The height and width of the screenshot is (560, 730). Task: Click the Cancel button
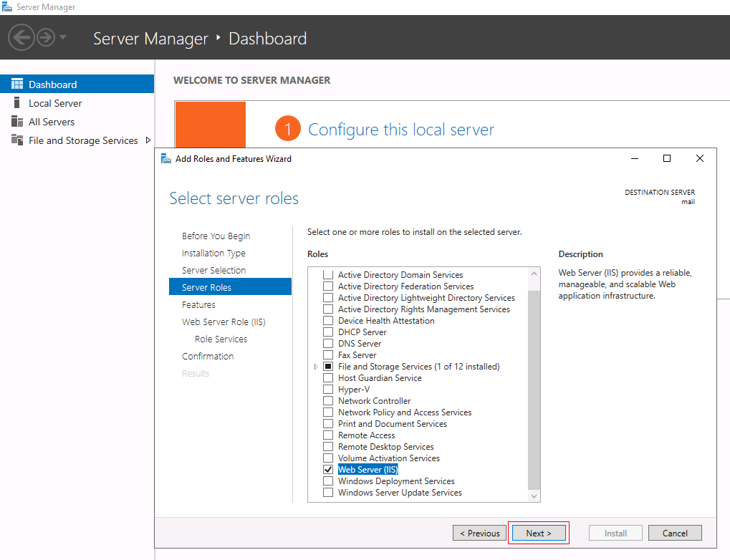pos(675,533)
